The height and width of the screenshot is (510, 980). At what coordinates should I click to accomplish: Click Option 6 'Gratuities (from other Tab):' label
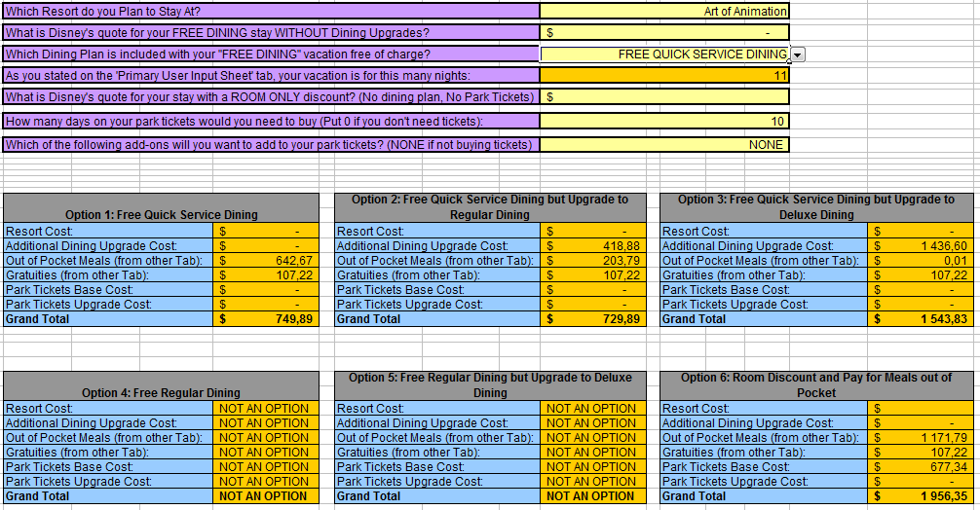click(x=764, y=453)
